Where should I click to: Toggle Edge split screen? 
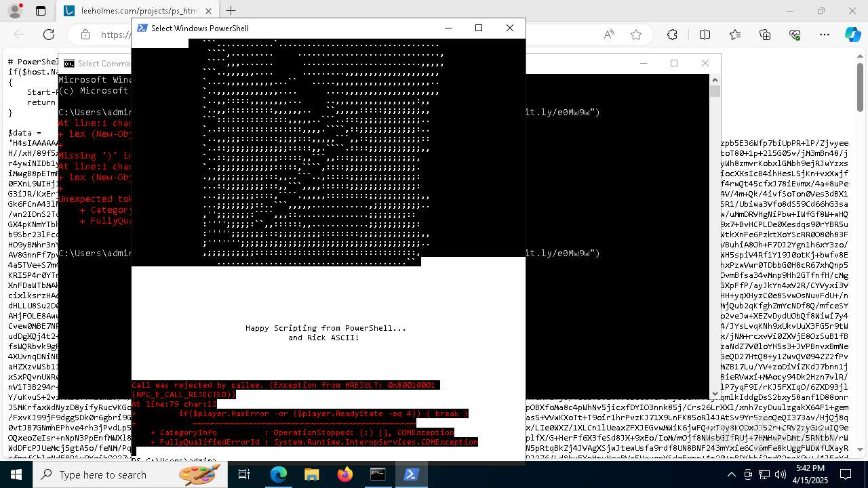coord(705,35)
